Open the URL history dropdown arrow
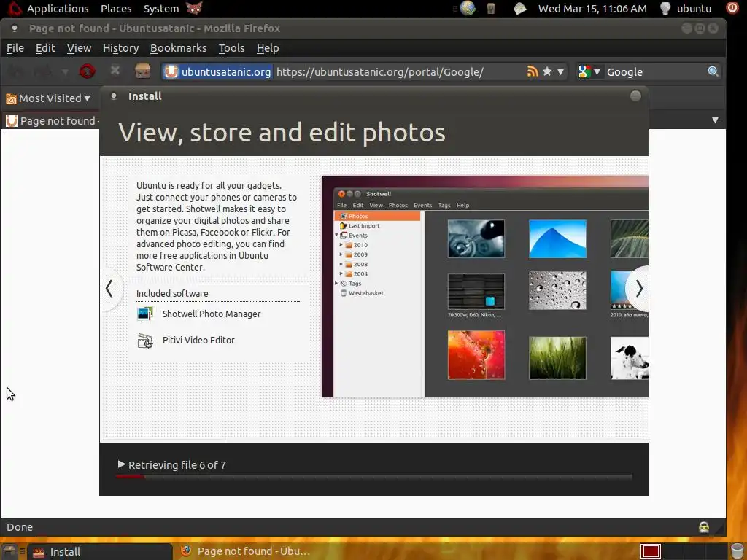 [560, 72]
